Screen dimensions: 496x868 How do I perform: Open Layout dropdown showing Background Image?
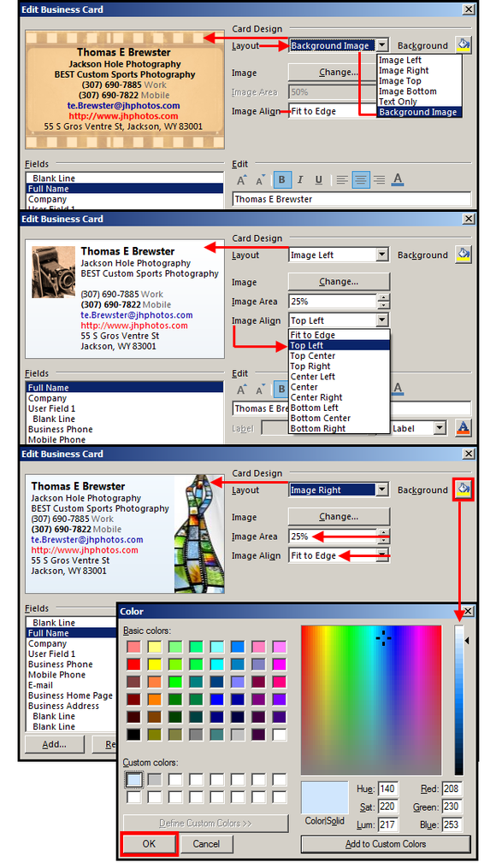tap(382, 45)
